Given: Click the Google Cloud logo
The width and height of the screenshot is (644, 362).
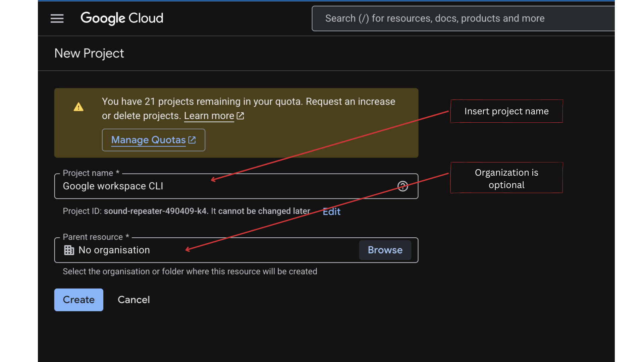Looking at the screenshot, I should pos(122,18).
